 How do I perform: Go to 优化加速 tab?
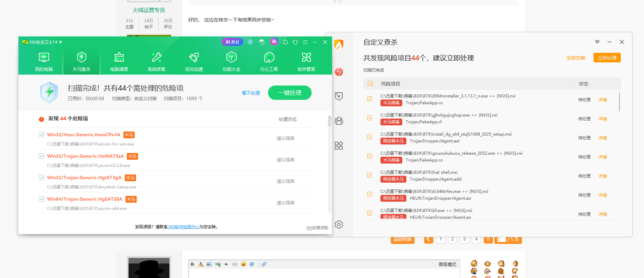coord(194,62)
